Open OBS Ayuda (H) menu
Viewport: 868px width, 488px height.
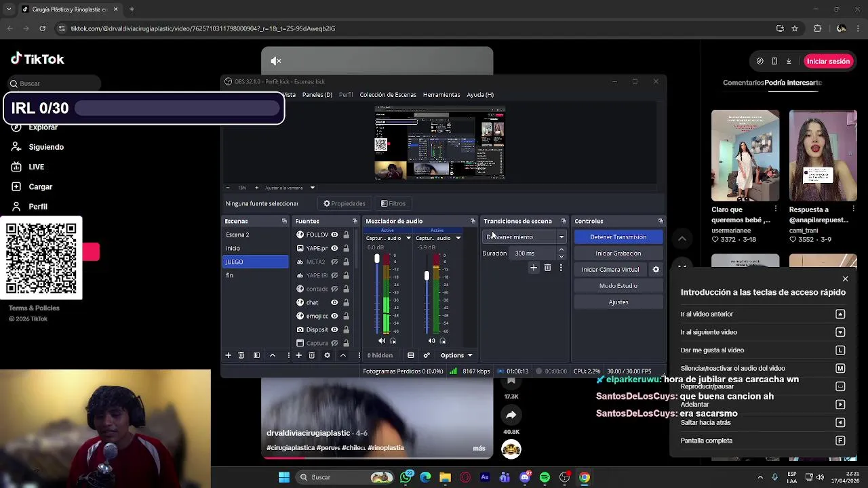[480, 95]
